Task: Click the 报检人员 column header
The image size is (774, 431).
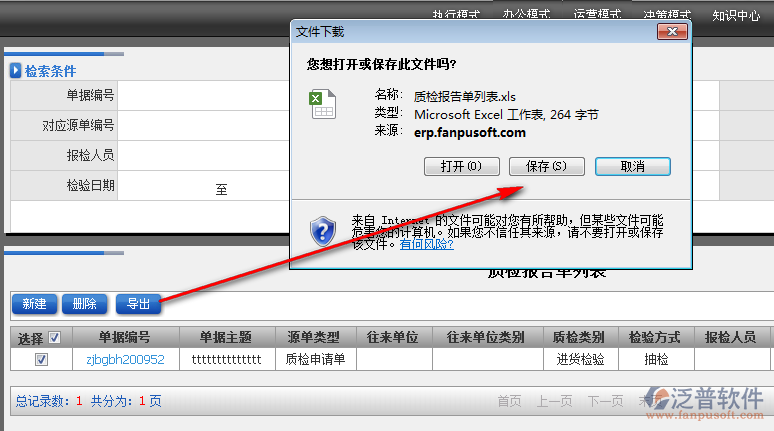Action: coord(731,337)
